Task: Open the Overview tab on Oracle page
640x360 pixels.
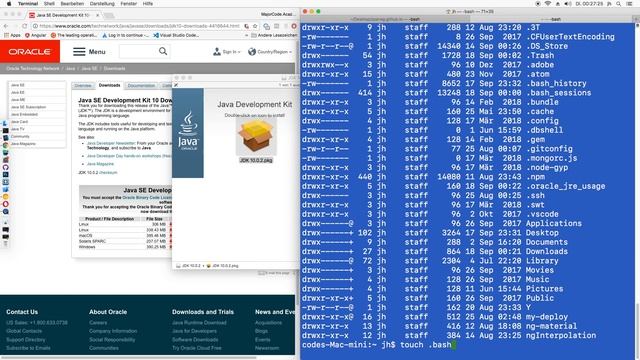Action: click(83, 86)
